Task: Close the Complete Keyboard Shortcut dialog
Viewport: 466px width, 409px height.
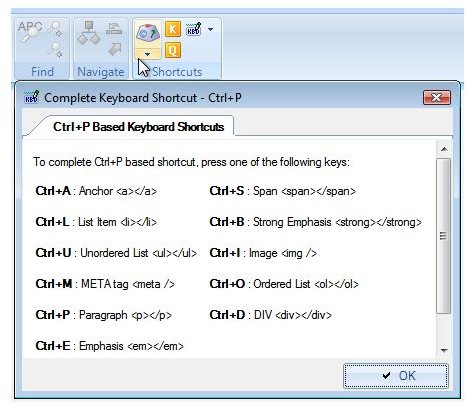Action: (437, 98)
